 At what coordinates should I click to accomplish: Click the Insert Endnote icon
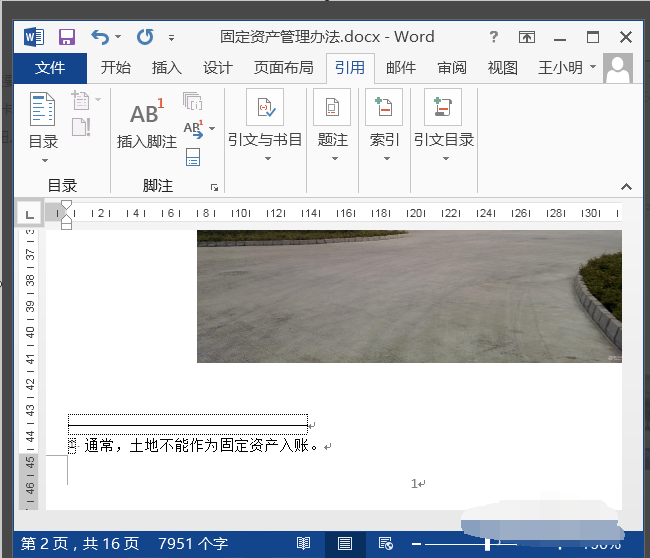point(193,101)
